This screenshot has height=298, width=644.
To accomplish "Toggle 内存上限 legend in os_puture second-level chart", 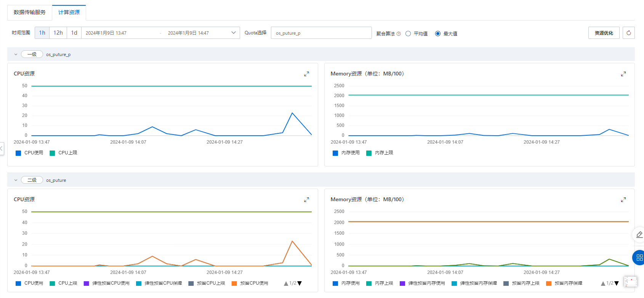I will click(380, 283).
